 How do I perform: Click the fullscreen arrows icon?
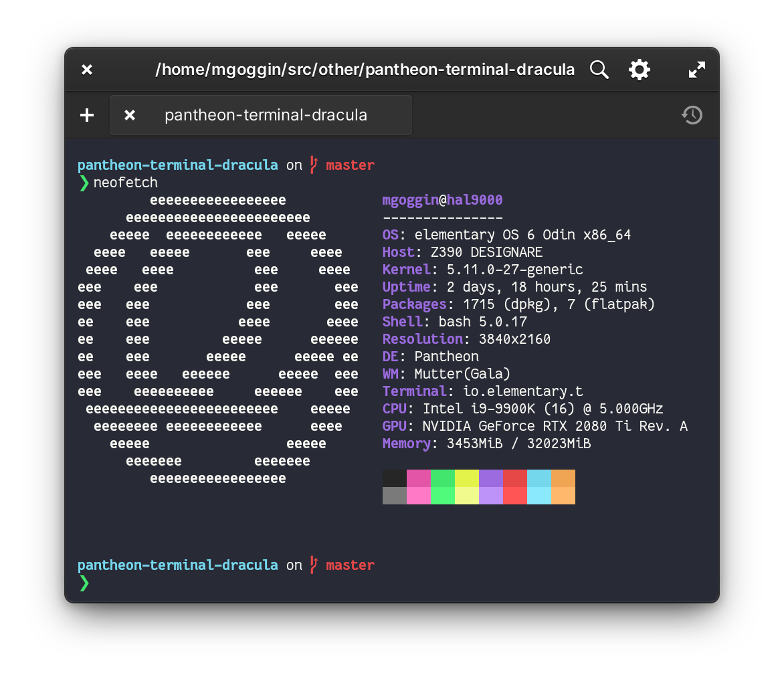coord(697,70)
